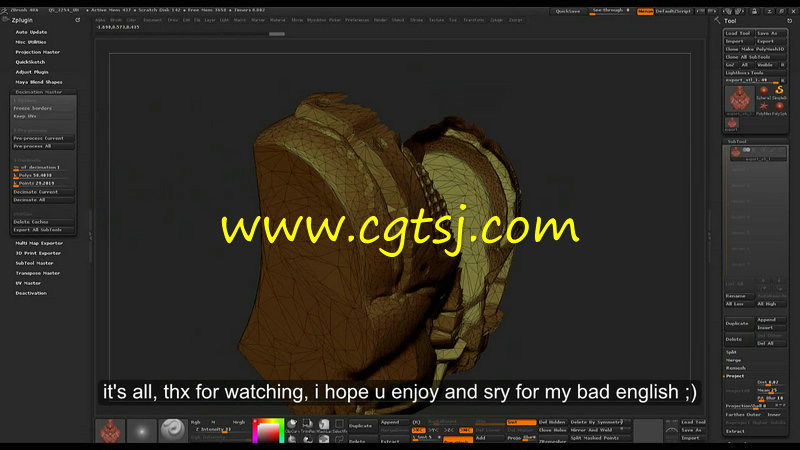This screenshot has height=450, width=800.
Task: Open the Transform menu
Action: tap(473, 20)
